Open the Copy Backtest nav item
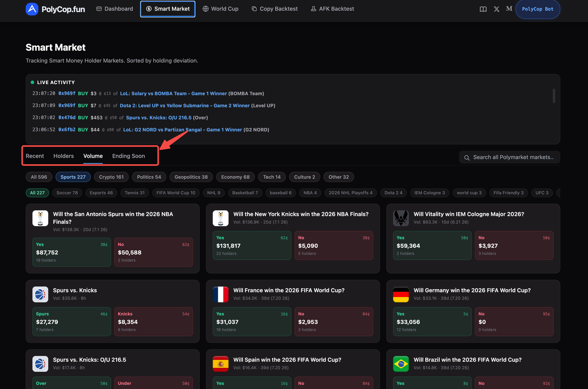Screen dimensions: 588x389 pyautogui.click(x=275, y=9)
